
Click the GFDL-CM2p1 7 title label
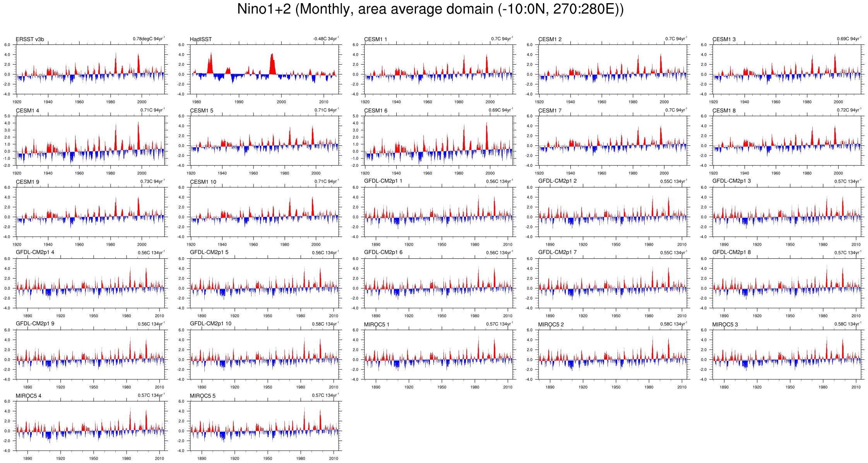tap(557, 252)
